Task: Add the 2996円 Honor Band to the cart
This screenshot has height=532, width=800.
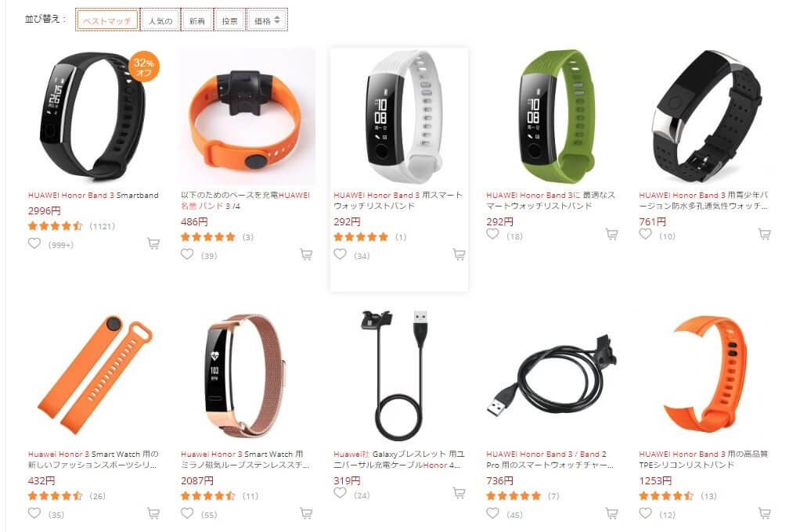Action: [x=153, y=243]
